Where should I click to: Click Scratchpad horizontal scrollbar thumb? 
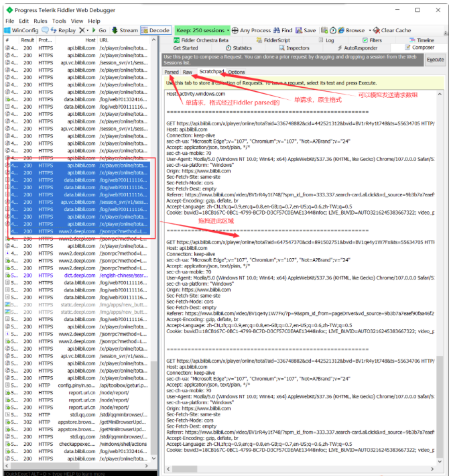point(185,469)
